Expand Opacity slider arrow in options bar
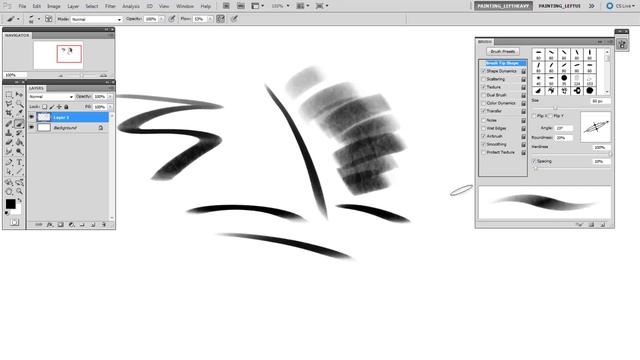 (x=162, y=19)
